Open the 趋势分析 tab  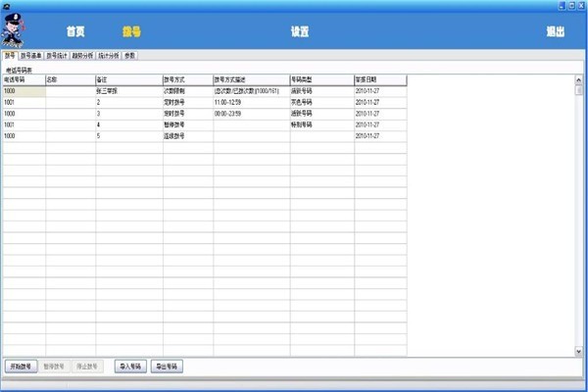83,56
